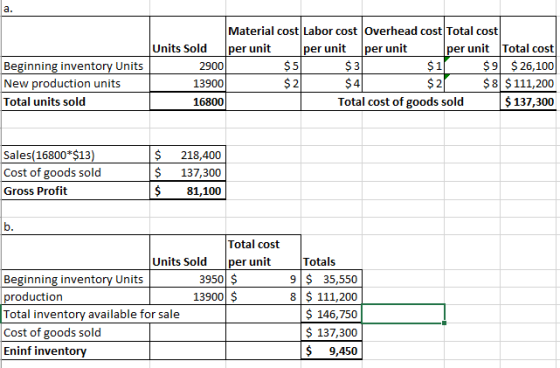Select 'Total inventory available for sale' label
560x368 pixels.
click(x=113, y=314)
